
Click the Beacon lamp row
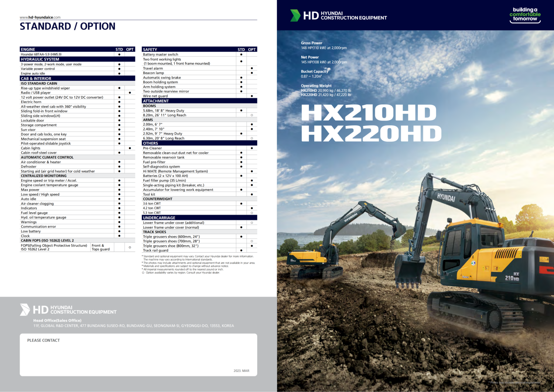[x=199, y=73]
